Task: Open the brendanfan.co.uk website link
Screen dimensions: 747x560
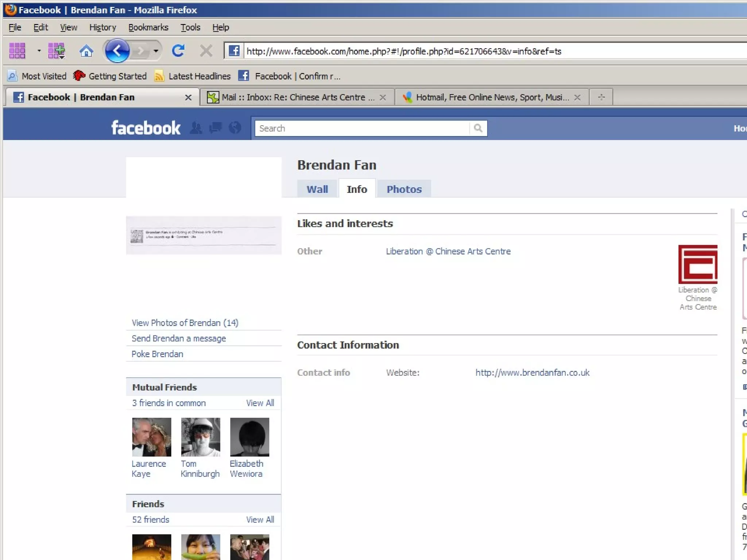Action: pos(532,373)
